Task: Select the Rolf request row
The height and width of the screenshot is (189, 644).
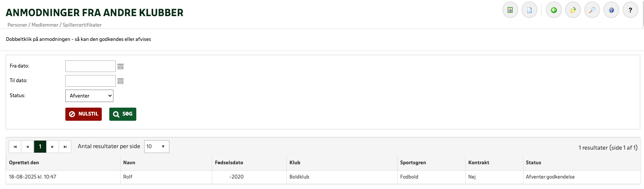Action: (128, 177)
